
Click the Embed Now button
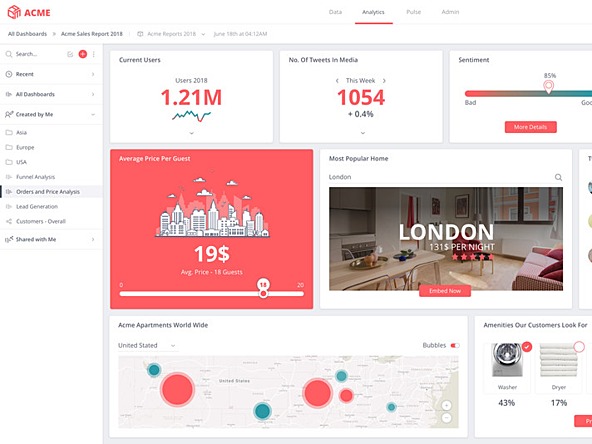point(445,291)
